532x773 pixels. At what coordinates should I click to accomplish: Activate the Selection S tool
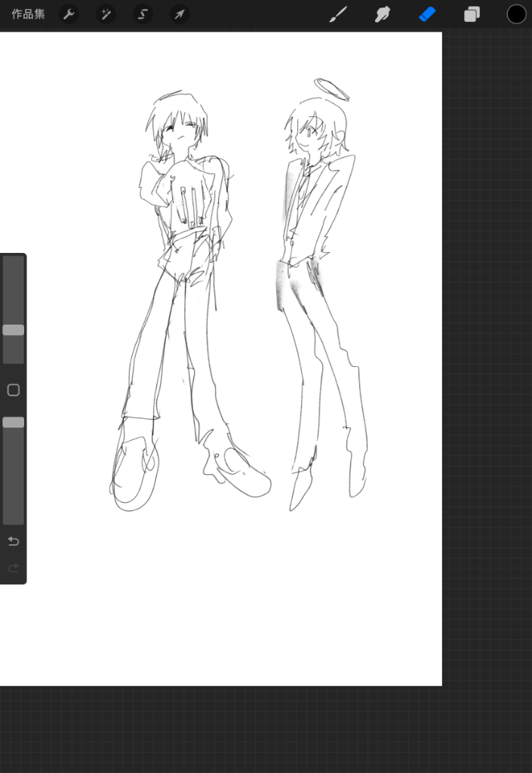click(143, 14)
